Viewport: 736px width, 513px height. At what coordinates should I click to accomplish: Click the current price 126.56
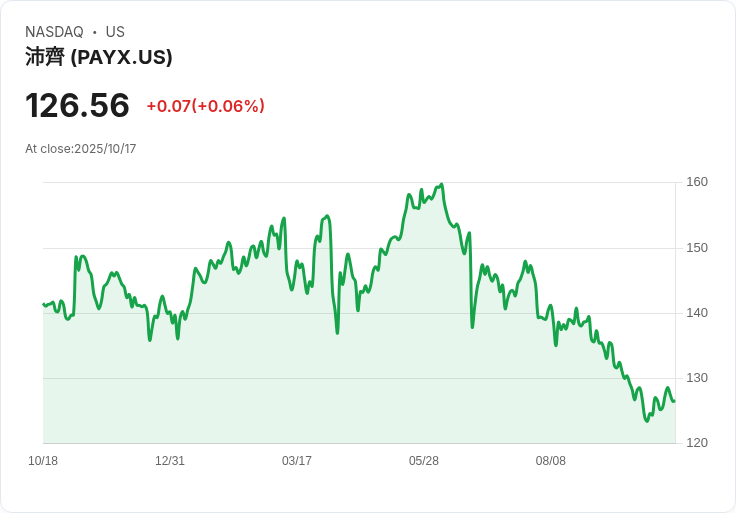click(x=77, y=105)
